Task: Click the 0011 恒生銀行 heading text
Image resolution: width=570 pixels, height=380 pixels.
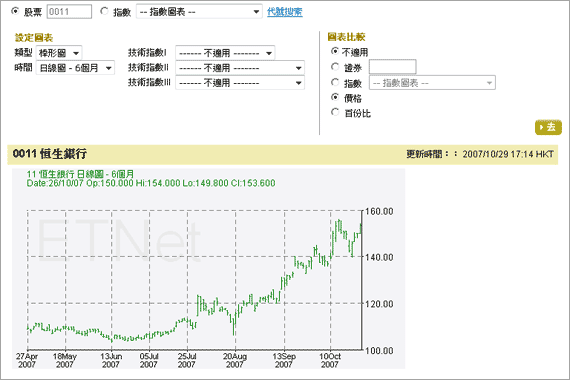Action: point(50,154)
